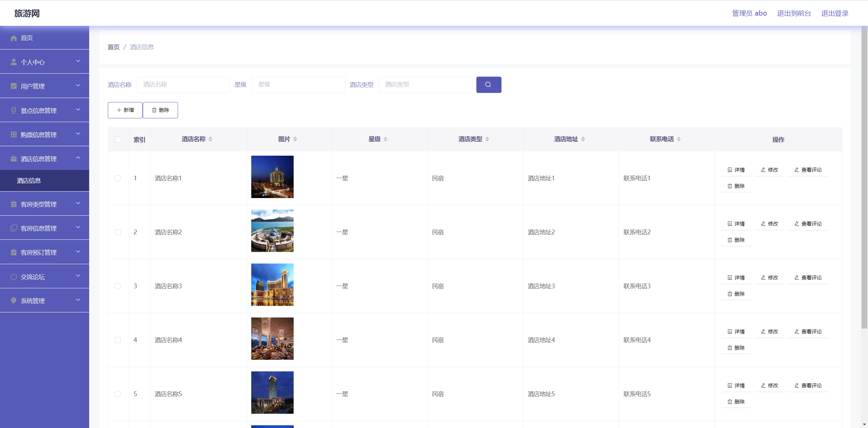Select the 酒店信息 submenu item

[28, 180]
